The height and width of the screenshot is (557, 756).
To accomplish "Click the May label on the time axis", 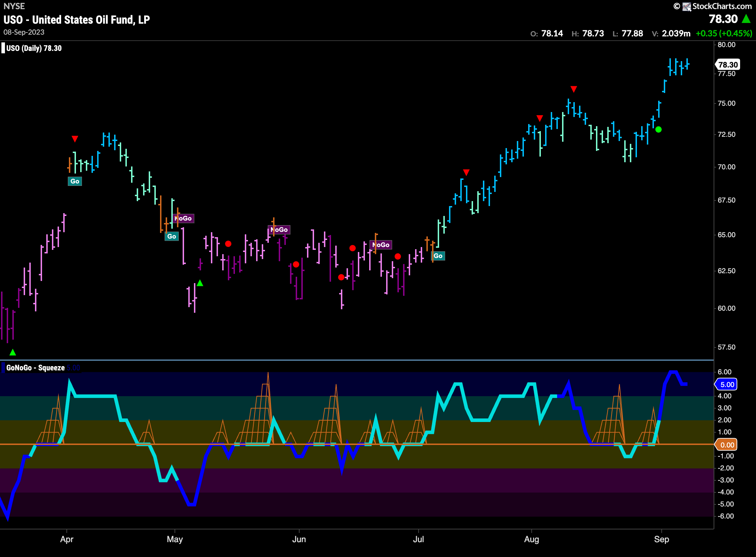I will pos(175,539).
